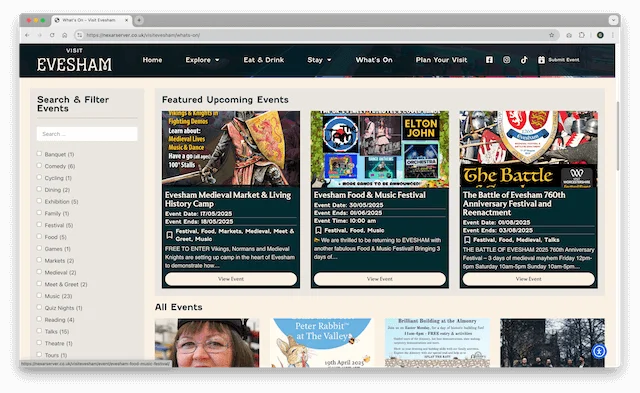Open the knight with shield event image
Screen dimensions: 640x393
231,149
